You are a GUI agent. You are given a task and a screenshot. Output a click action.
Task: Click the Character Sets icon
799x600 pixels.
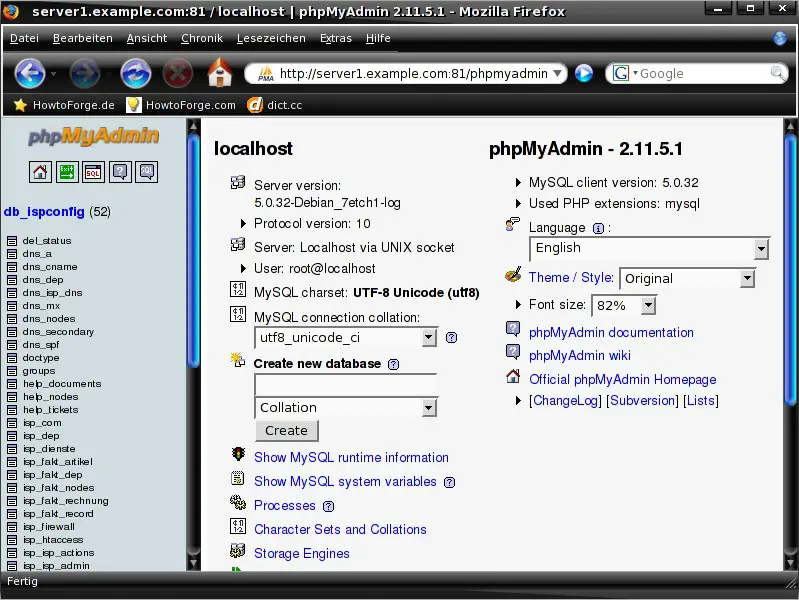[238, 526]
